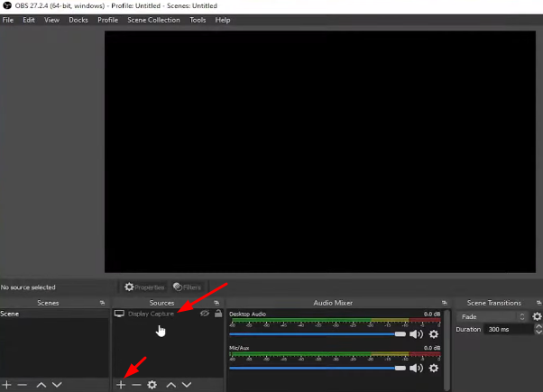Pop out the Scene Transitions dock icon
543x392 pixels.
click(x=538, y=303)
